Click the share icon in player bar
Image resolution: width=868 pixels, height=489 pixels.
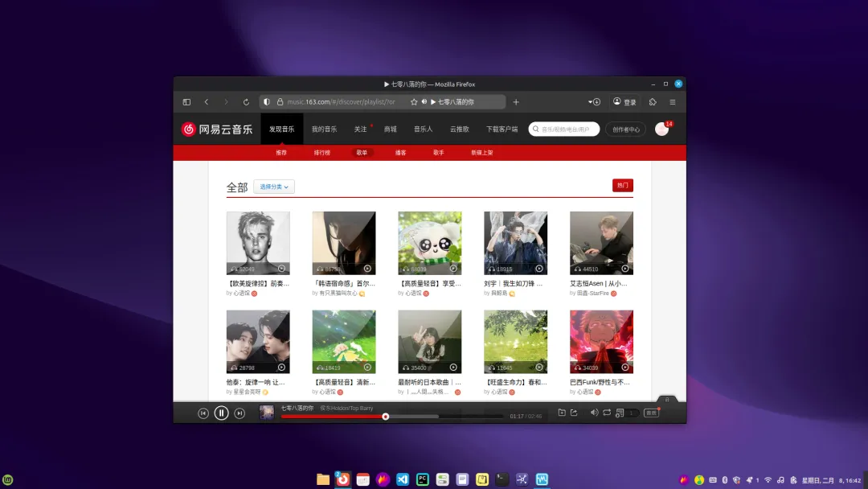click(574, 413)
